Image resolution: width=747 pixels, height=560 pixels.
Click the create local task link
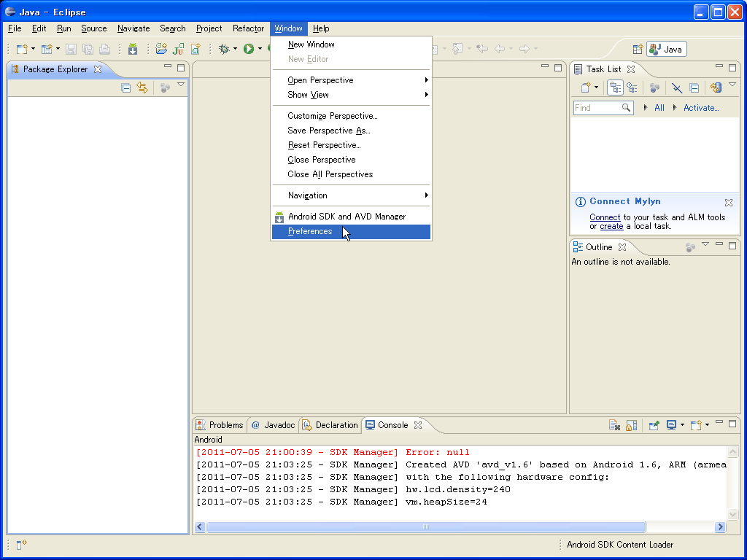pos(612,226)
